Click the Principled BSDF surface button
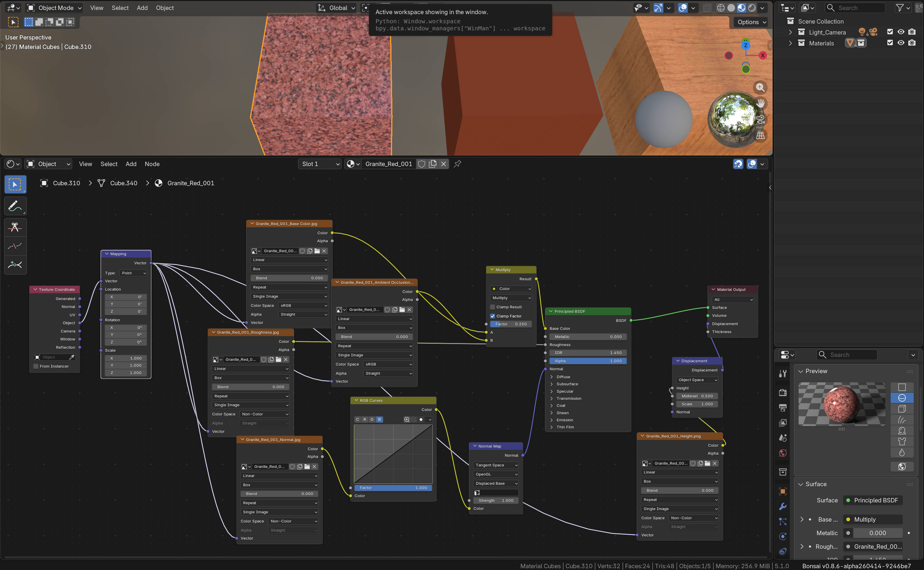The image size is (924, 570). point(873,500)
